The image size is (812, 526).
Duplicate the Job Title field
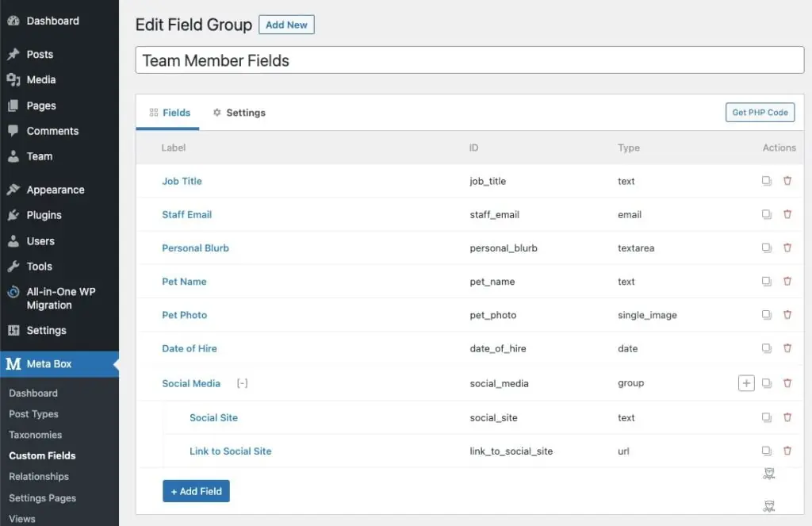[767, 181]
